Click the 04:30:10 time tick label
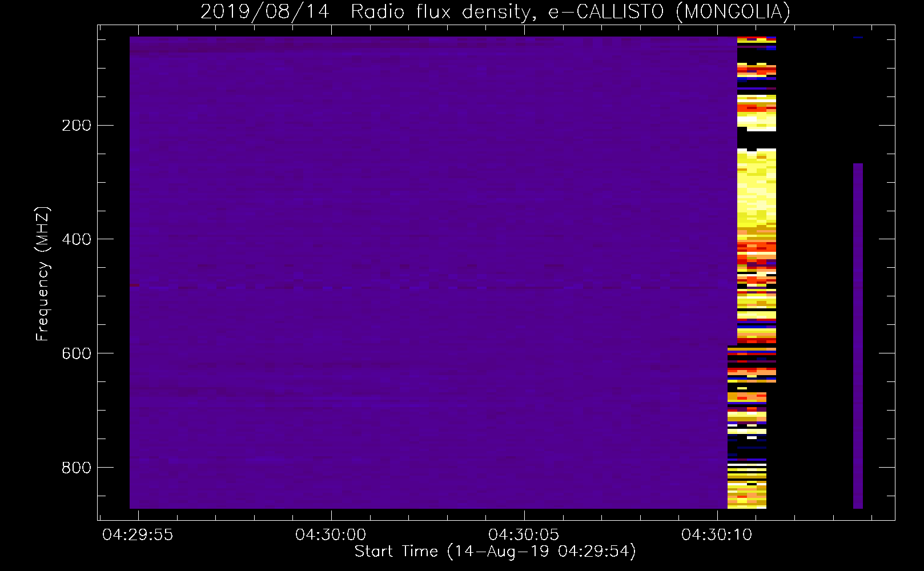 tap(717, 535)
